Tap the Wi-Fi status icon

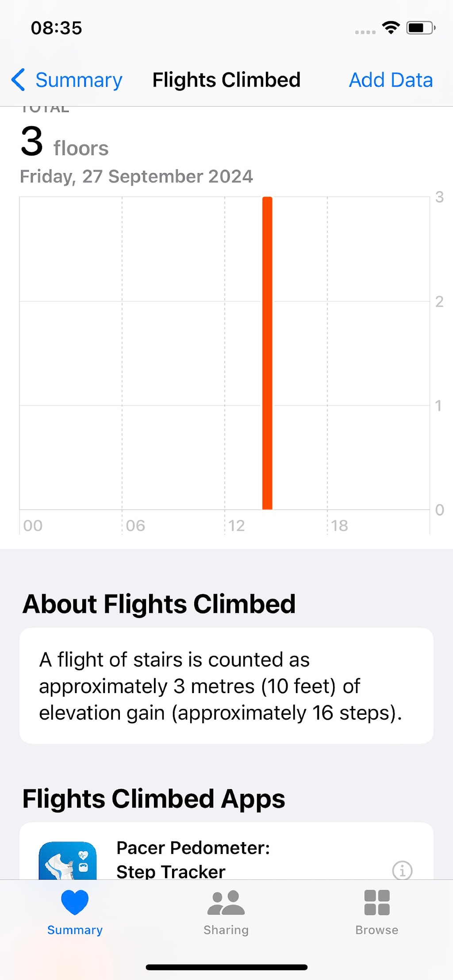pos(391,28)
